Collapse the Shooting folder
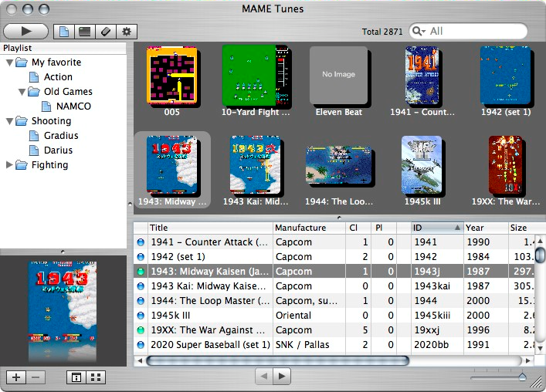The height and width of the screenshot is (392, 546). click(x=10, y=121)
